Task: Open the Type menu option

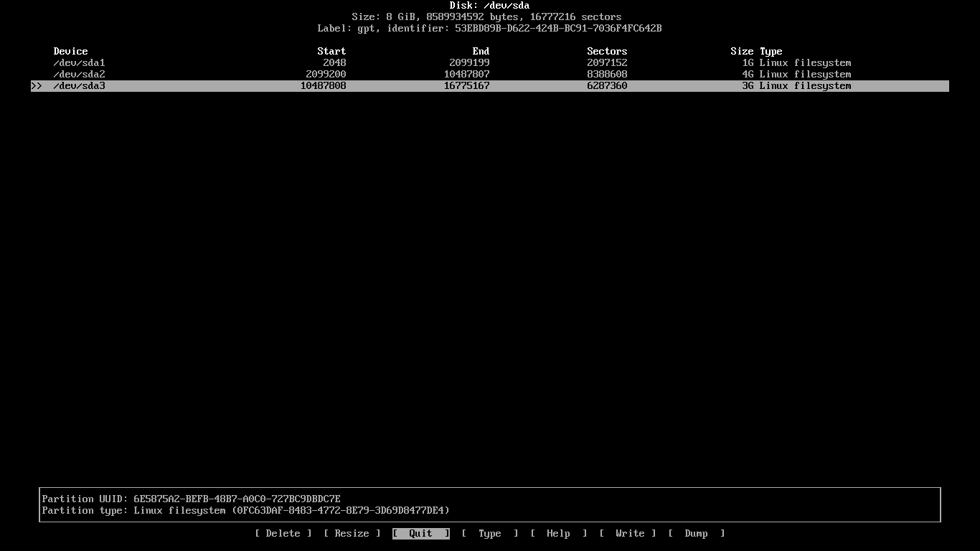Action: click(x=489, y=533)
